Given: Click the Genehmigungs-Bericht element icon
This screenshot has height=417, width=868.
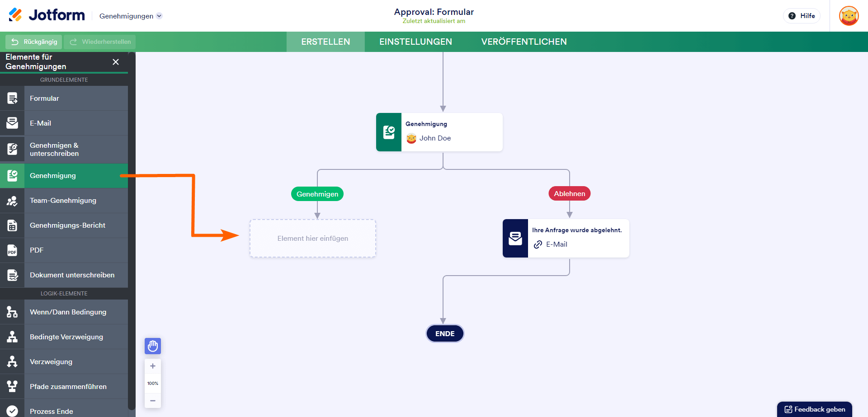Looking at the screenshot, I should point(12,225).
